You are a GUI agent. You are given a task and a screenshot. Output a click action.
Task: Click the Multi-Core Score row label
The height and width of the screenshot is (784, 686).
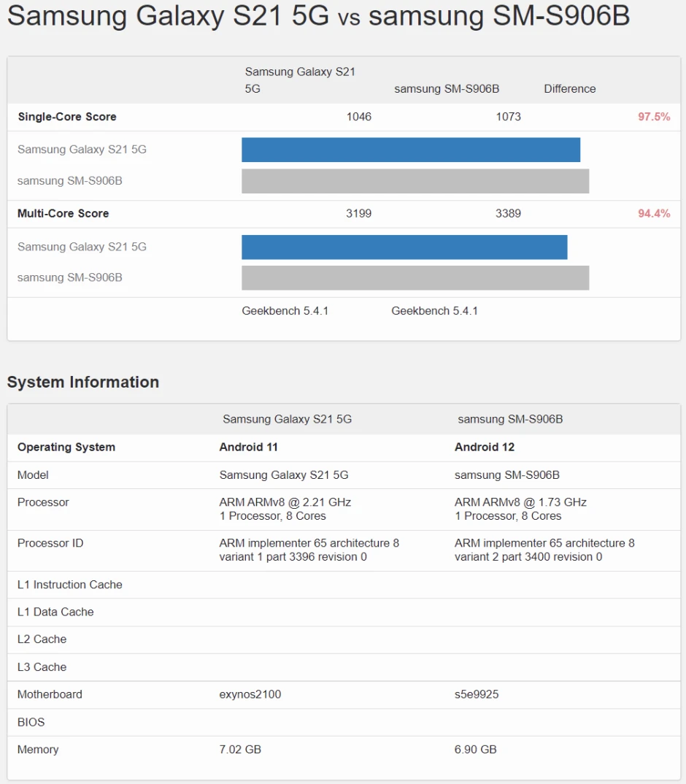coord(63,214)
